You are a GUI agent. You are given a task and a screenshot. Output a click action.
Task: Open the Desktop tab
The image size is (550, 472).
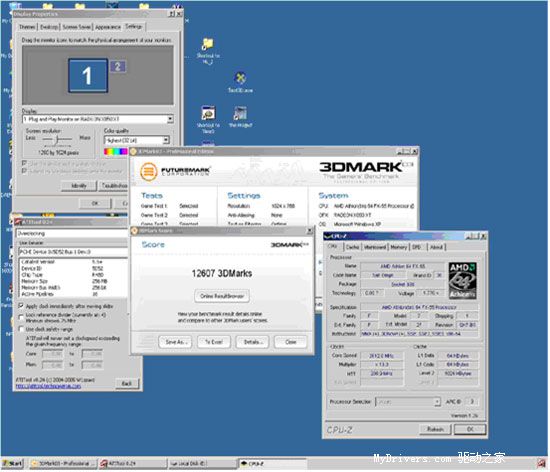click(x=49, y=27)
